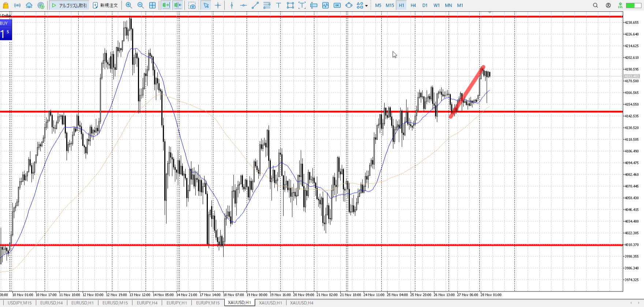The width and height of the screenshot is (644, 307).
Task: Open the market shopping bag icon
Action: click(5, 5)
